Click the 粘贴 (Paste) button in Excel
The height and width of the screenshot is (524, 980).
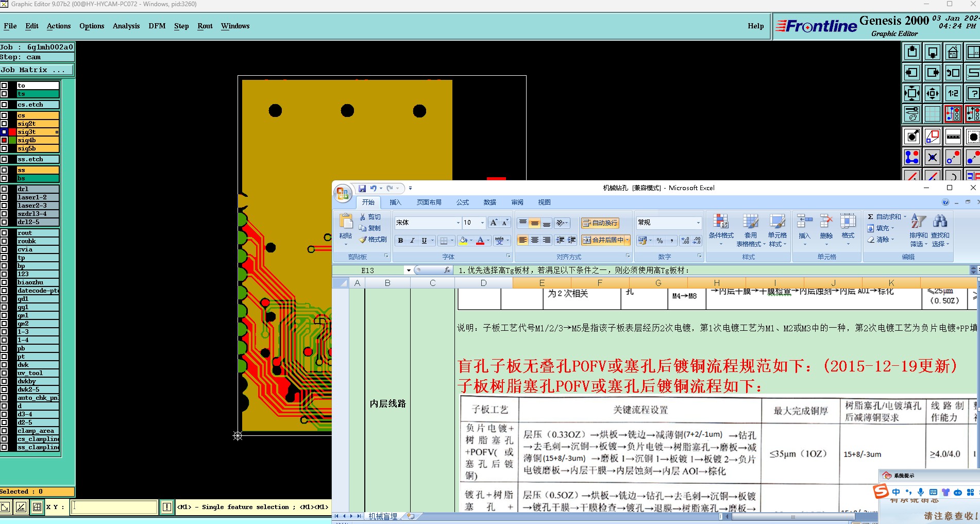tap(346, 229)
